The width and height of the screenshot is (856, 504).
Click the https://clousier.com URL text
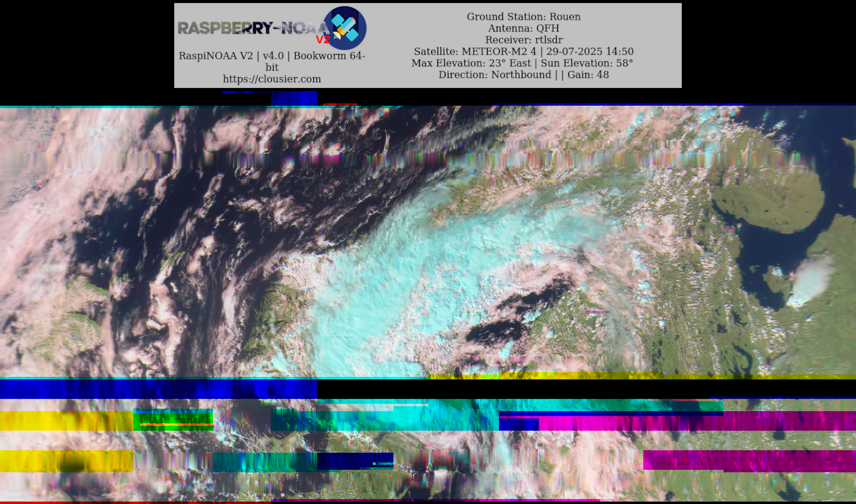coord(272,79)
